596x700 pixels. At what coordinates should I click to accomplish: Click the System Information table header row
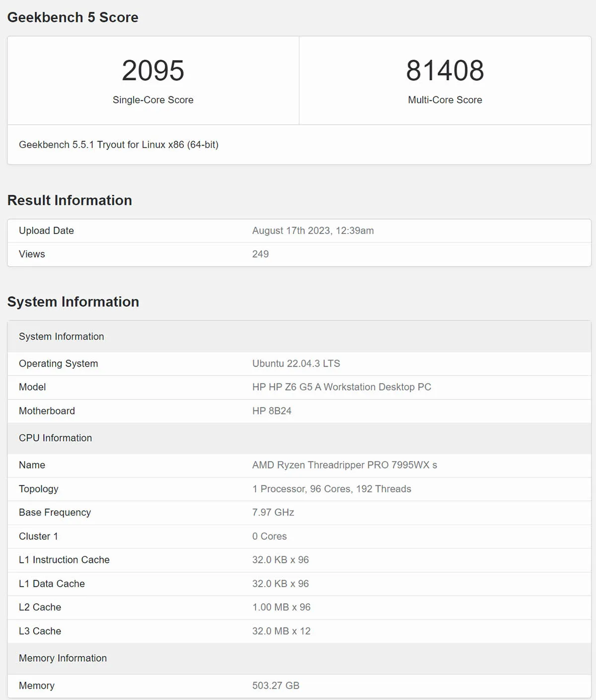click(299, 336)
